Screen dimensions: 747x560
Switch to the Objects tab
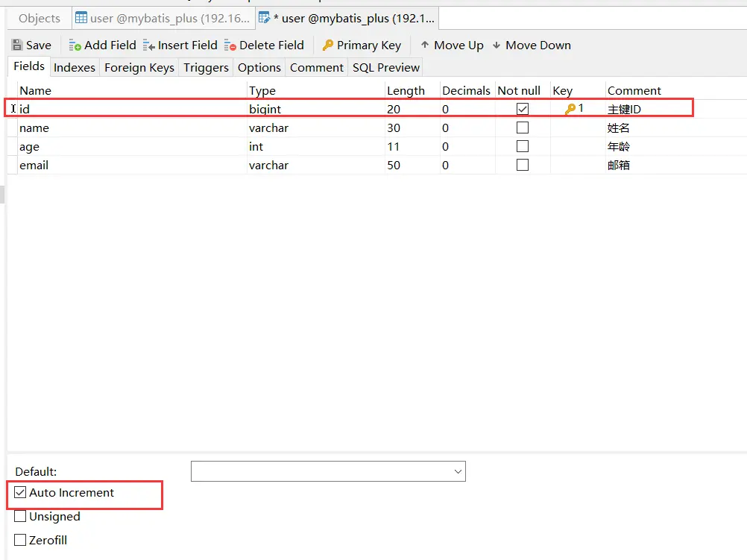point(40,18)
